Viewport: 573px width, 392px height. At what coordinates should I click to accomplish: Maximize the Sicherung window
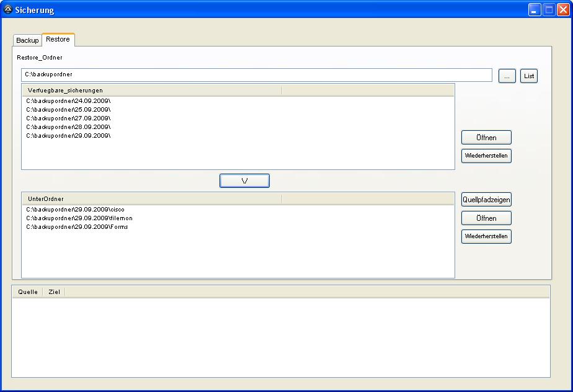coord(549,9)
